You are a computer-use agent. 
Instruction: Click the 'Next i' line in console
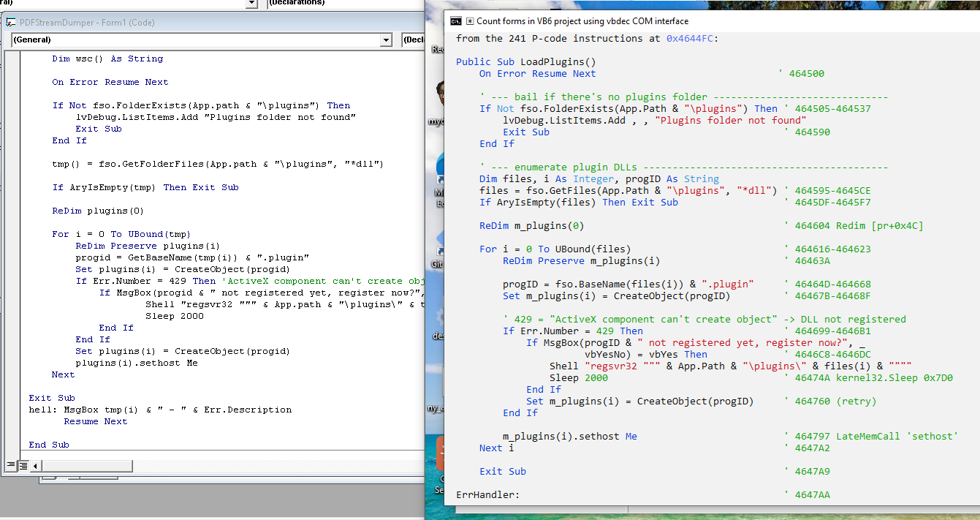(x=497, y=448)
